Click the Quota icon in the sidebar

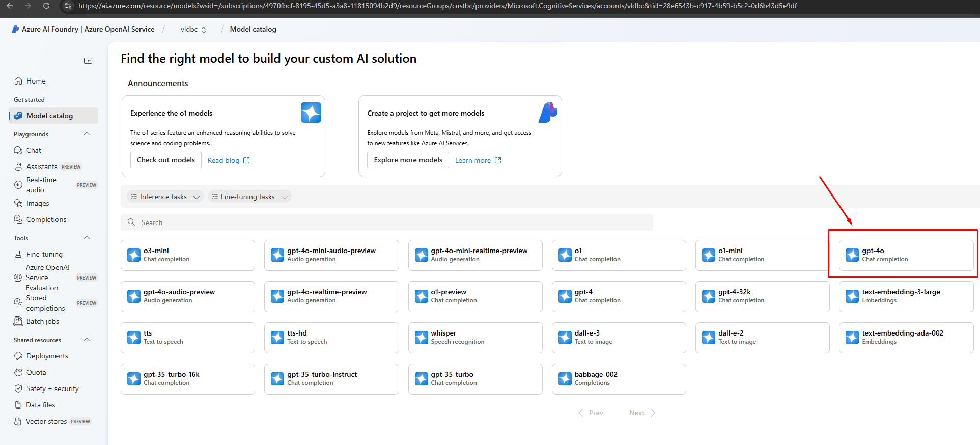(18, 372)
